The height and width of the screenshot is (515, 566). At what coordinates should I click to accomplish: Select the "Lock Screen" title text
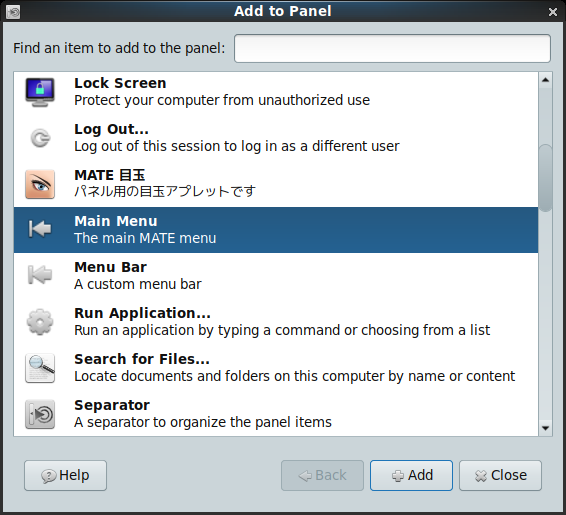[120, 83]
